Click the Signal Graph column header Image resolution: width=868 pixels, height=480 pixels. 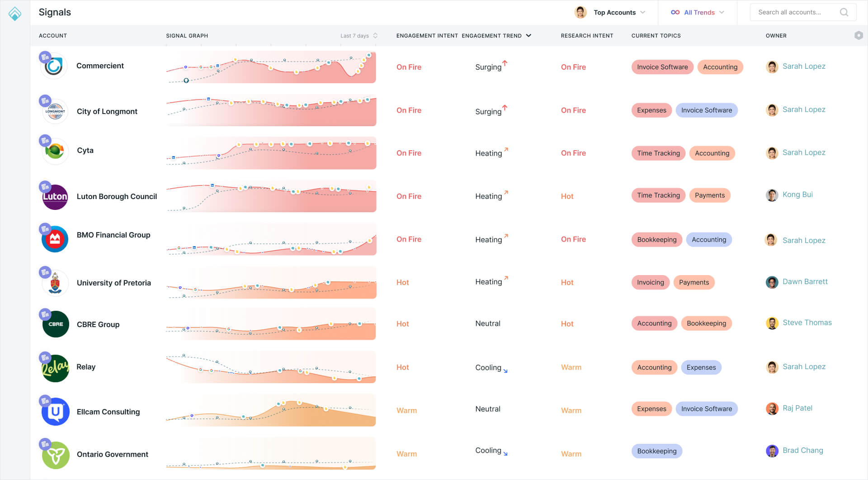coord(187,36)
